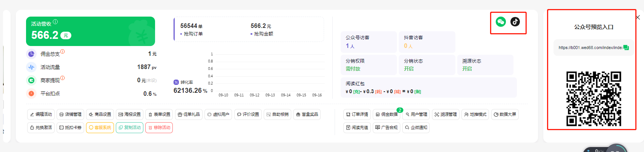Click the 09-10 date on chart axis

pos(223,95)
